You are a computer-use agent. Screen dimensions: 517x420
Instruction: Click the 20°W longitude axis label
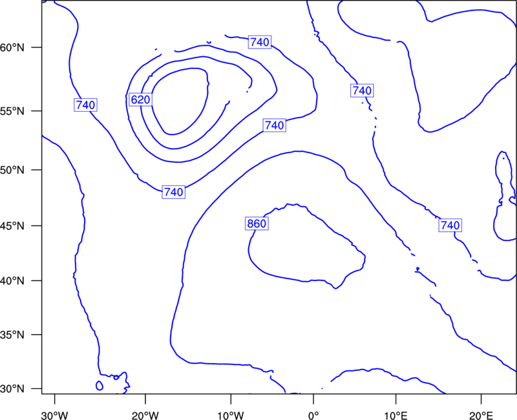145,415
